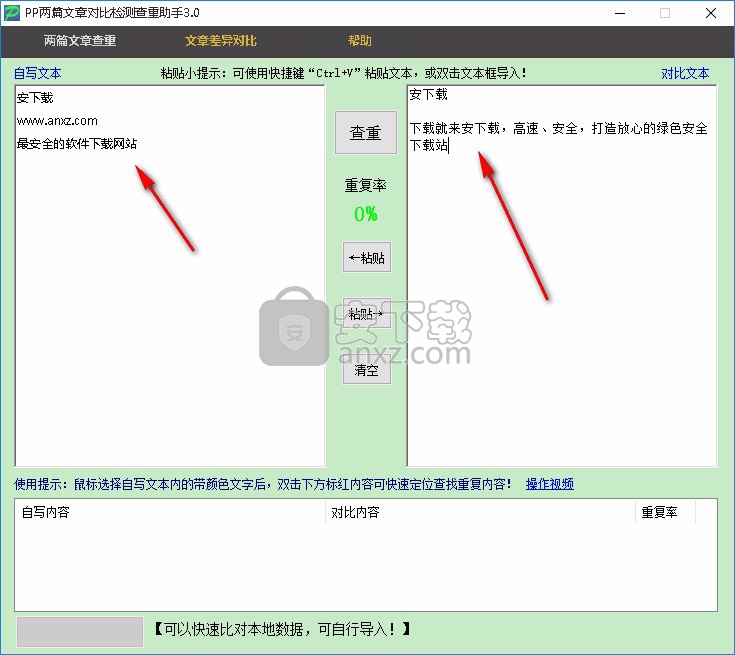Click the 安下载 line in the right text box
Viewport: 735px width, 655px height.
point(428,94)
